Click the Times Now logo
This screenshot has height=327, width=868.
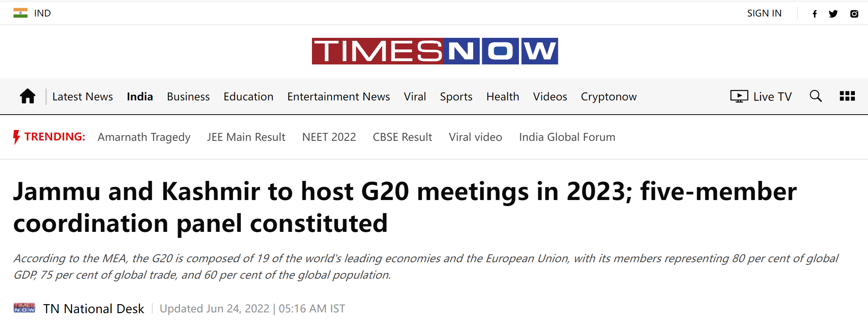pos(435,51)
